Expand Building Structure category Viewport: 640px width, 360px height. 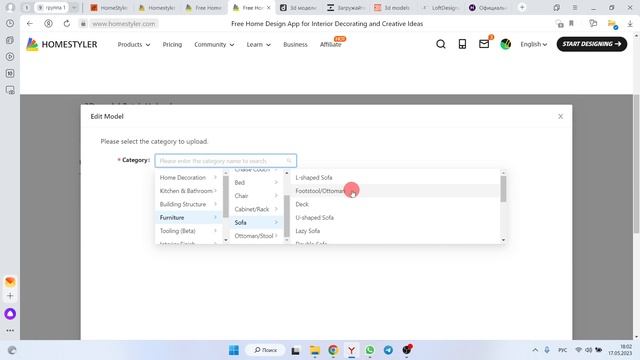188,204
